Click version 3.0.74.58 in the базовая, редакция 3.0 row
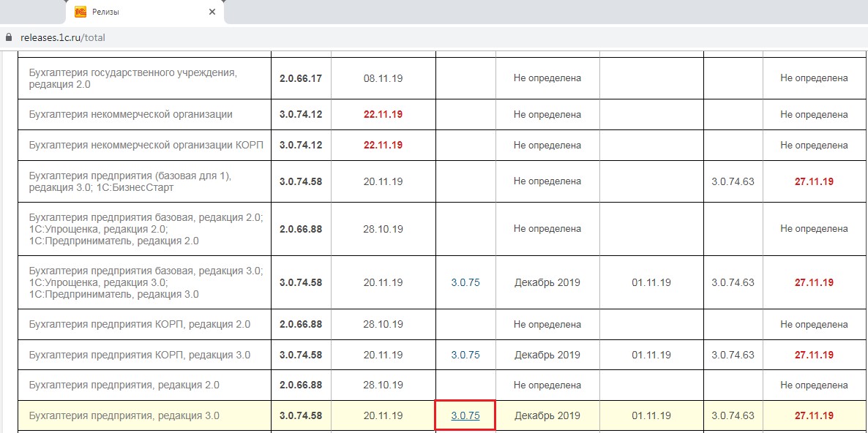 (301, 282)
